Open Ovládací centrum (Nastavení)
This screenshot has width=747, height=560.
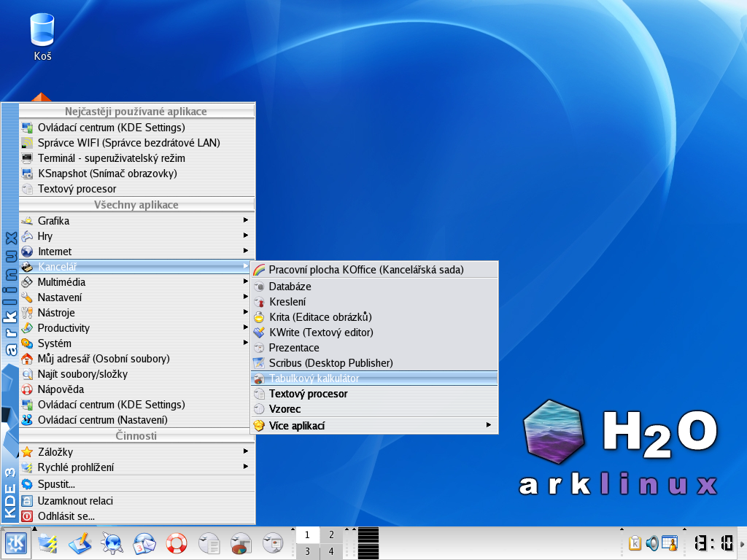[136, 420]
